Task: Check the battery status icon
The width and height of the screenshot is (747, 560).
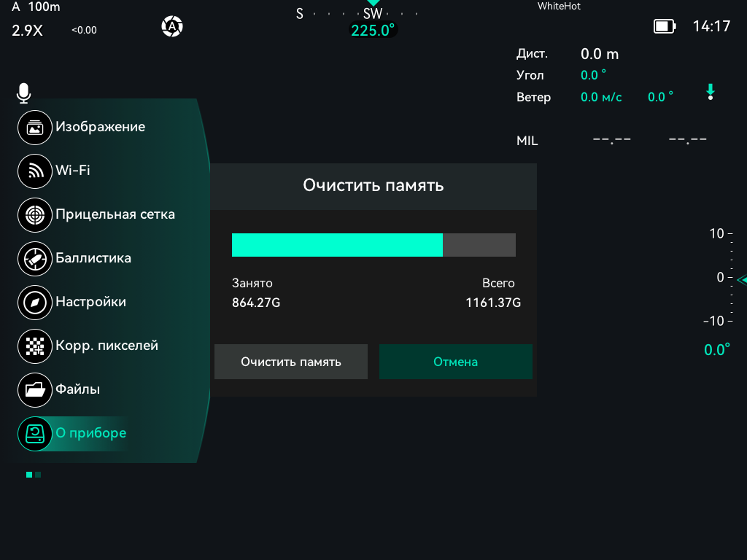Action: 665,26
